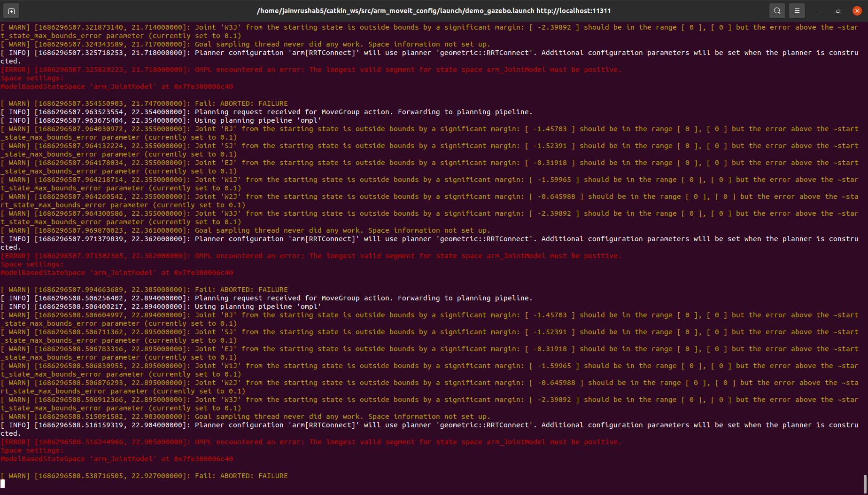Click the ERROR line timestamped 22.905000000

(x=311, y=442)
